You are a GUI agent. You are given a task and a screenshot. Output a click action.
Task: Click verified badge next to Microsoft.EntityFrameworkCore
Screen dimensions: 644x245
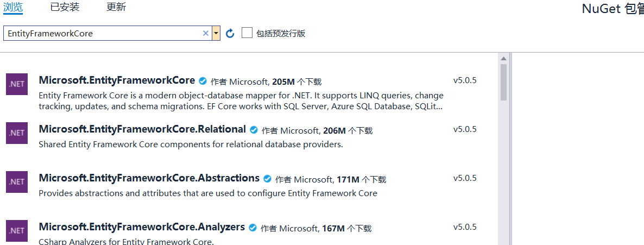203,81
